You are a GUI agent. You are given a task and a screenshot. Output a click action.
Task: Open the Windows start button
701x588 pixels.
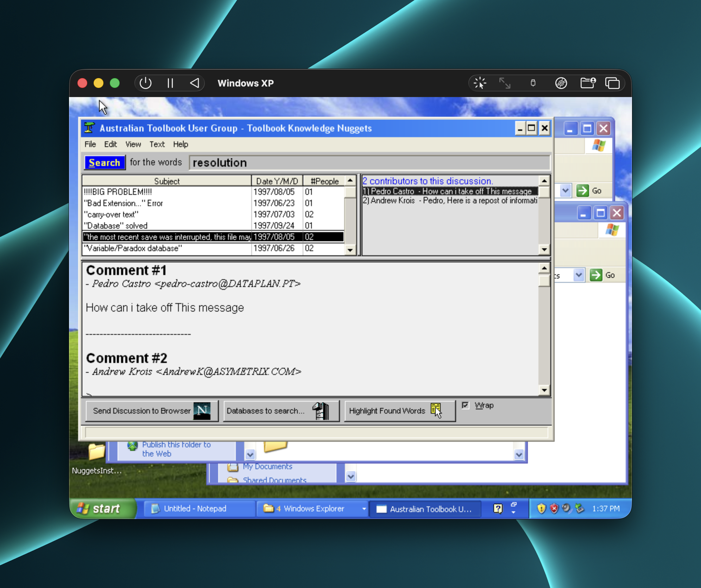click(102, 509)
